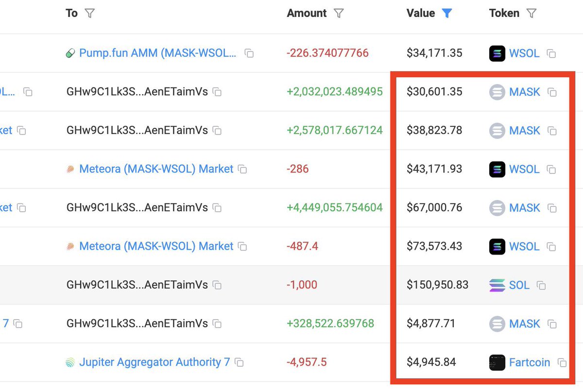Copy the GHw9C1Lk3S address in the +2,578,017.667124 row
Viewport: 583px width, 392px height.
point(217,131)
